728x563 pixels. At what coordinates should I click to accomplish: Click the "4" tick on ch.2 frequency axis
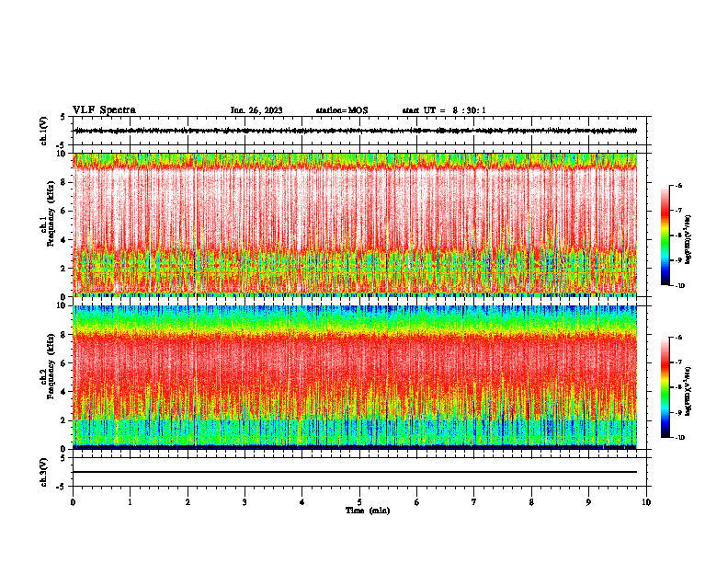tap(64, 392)
